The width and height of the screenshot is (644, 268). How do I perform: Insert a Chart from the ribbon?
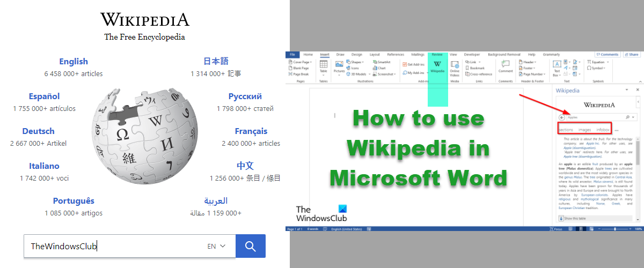[379, 68]
